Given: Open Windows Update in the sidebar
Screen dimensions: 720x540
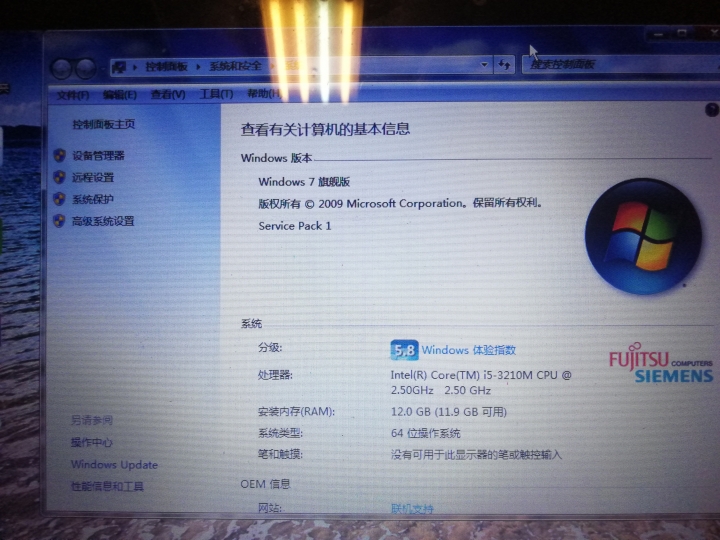Looking at the screenshot, I should [114, 465].
